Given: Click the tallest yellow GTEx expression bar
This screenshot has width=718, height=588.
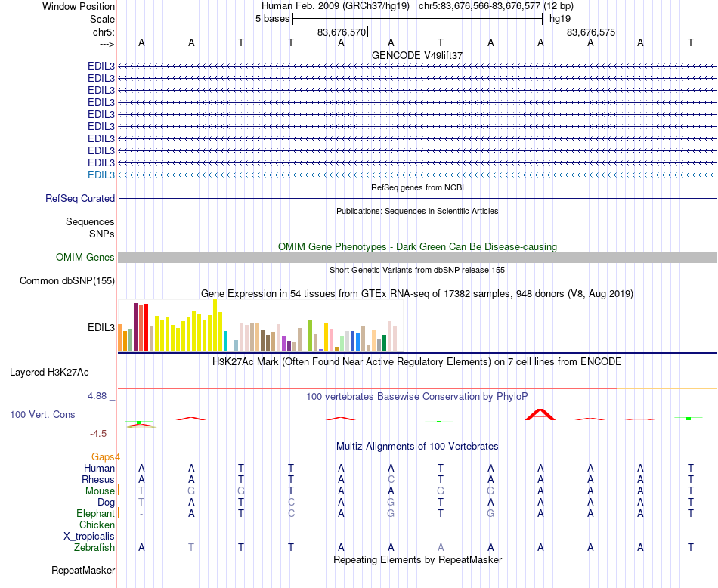Looking at the screenshot, I should (215, 326).
